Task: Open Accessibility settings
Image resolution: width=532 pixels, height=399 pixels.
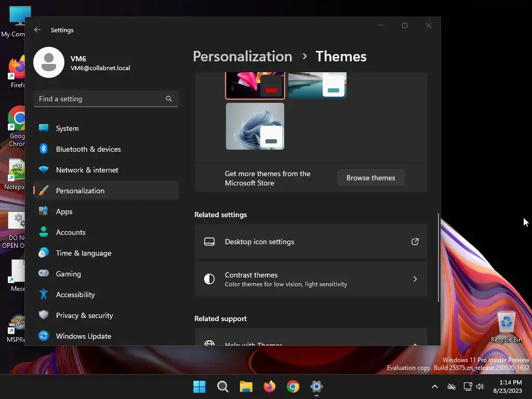Action: 106,294
